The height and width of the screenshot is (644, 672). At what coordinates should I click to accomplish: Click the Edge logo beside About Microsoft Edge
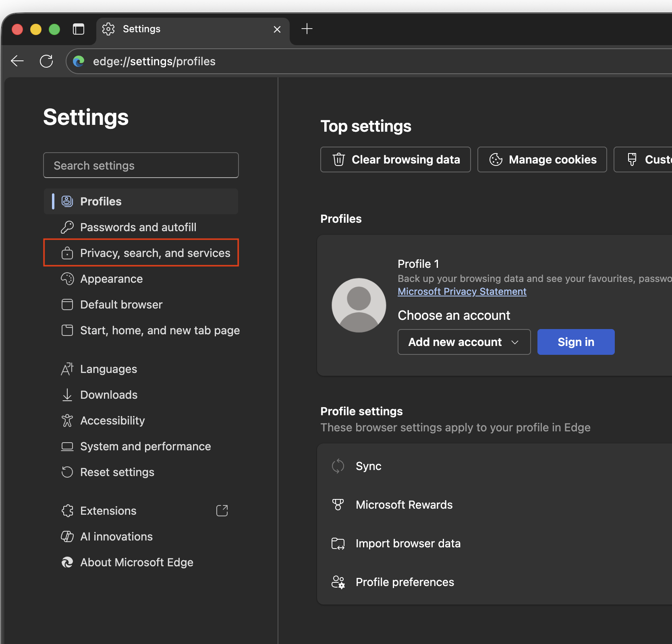tap(67, 562)
